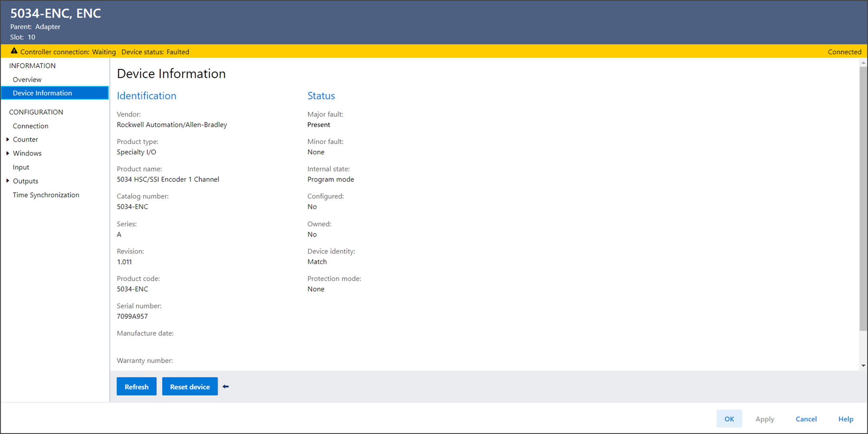Click the arrow icon beside Reset device
The width and height of the screenshot is (868, 434).
click(225, 387)
